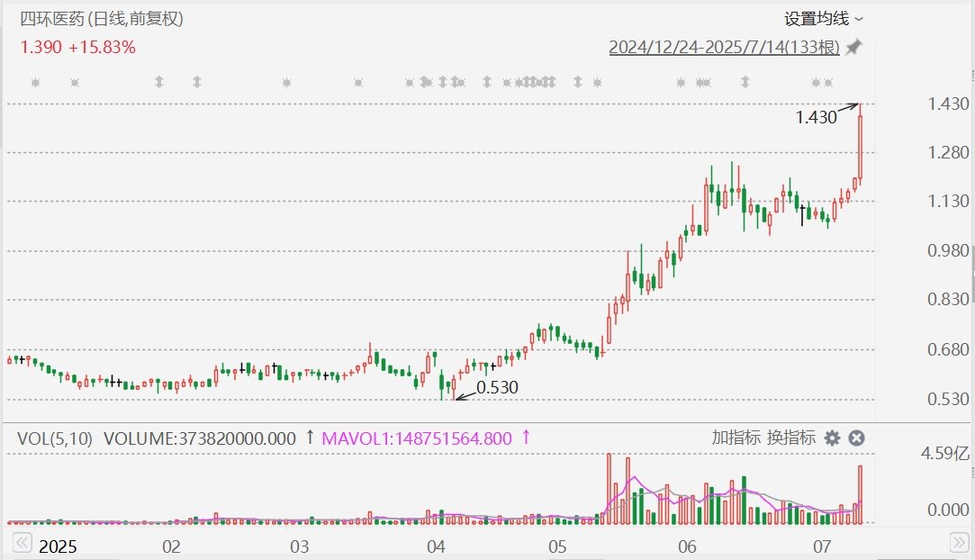Viewport: 975px width, 560px height.
Task: Click the magenta arrow after MAVOL1 value
Action: [526, 438]
